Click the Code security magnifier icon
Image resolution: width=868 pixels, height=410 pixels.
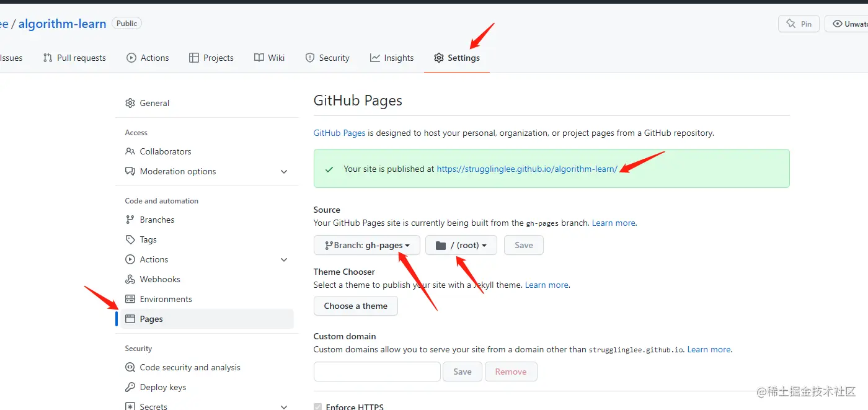pos(130,367)
